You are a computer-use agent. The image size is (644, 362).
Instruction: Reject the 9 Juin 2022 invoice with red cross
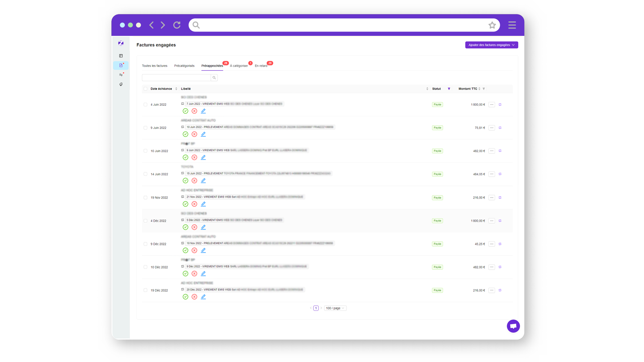(194, 134)
